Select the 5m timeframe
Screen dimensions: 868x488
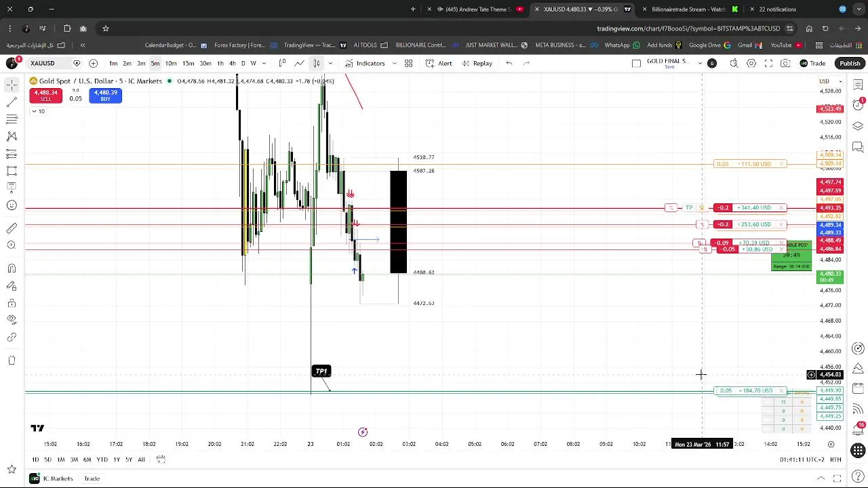(155, 63)
